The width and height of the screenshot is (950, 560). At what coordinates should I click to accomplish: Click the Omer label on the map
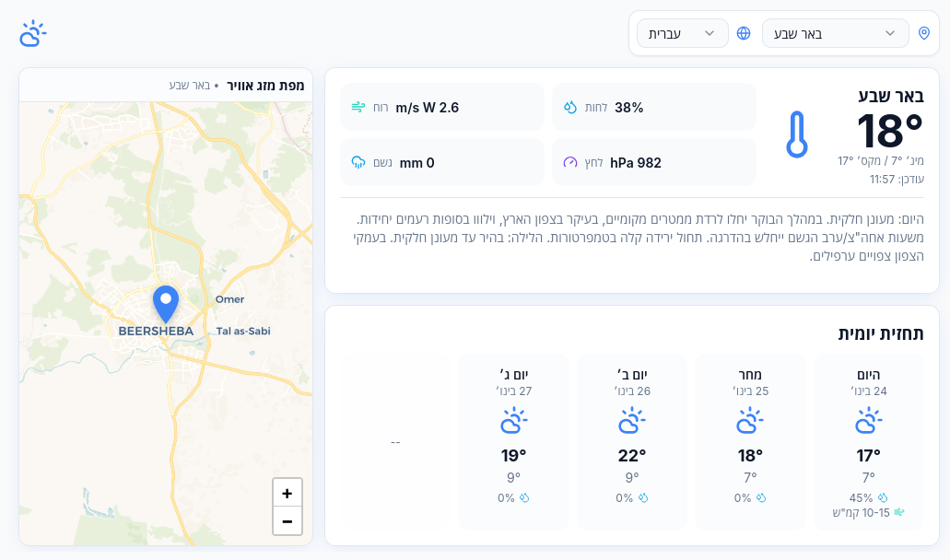click(x=229, y=299)
